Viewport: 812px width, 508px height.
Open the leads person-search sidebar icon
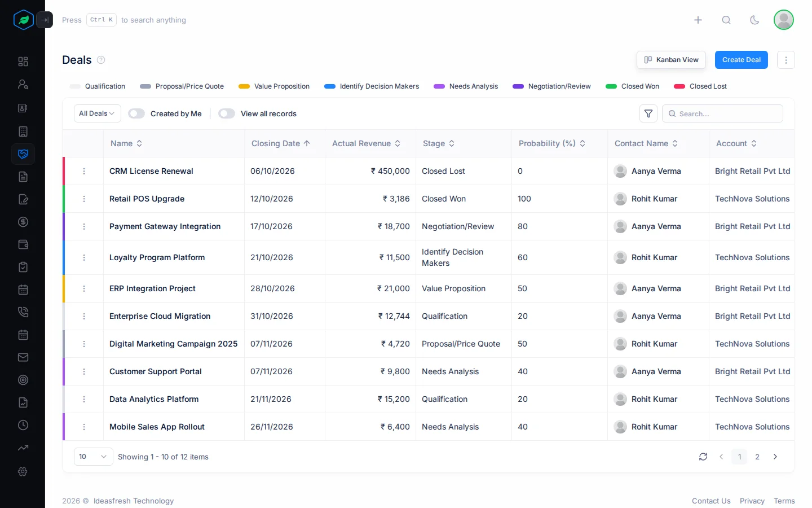coord(23,85)
